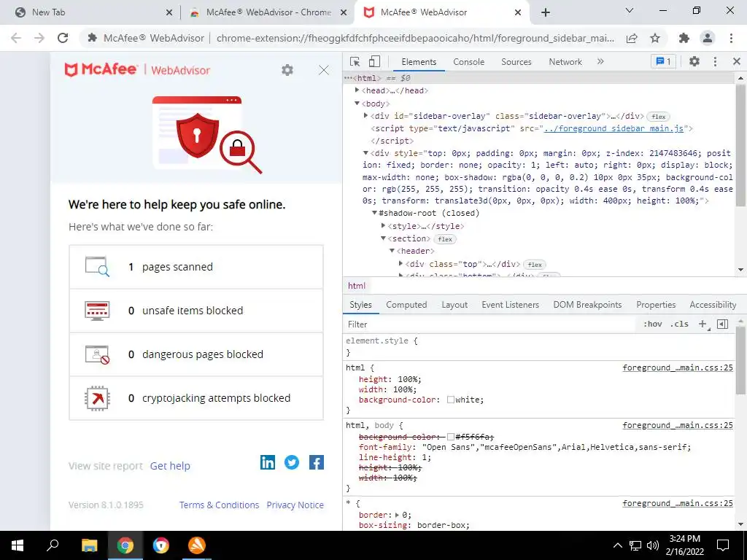Viewport: 747px width, 560px height.
Task: Click the cryptojacking attempts chip icon
Action: 97,398
